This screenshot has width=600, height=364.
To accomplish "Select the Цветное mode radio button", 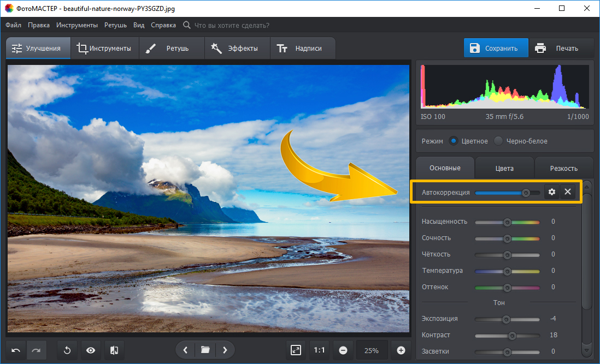I will 454,141.
